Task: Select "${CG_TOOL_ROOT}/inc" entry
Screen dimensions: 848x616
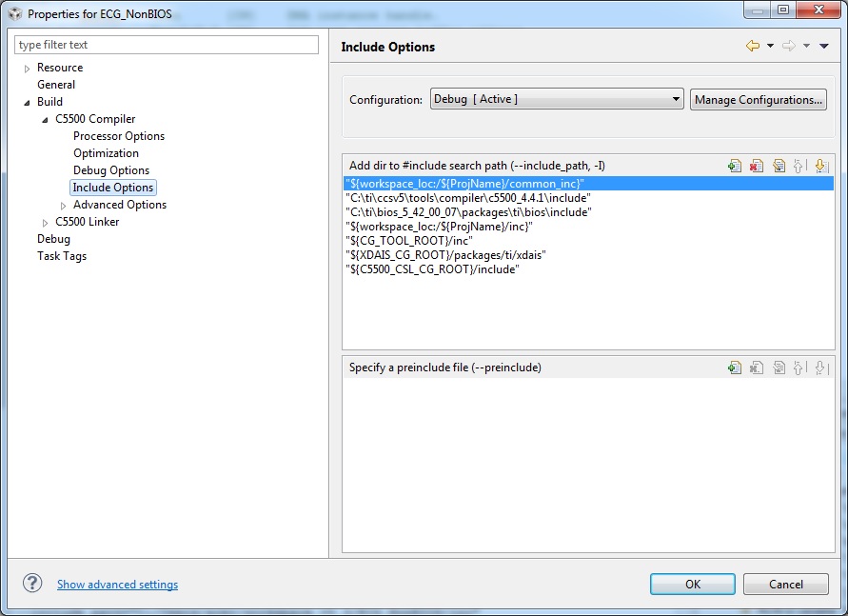Action: coord(588,241)
